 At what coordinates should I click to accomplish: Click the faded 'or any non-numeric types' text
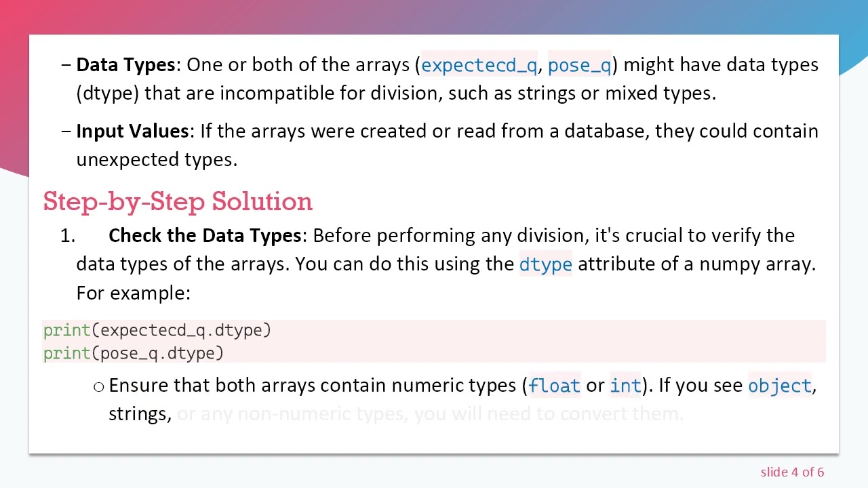click(292, 413)
